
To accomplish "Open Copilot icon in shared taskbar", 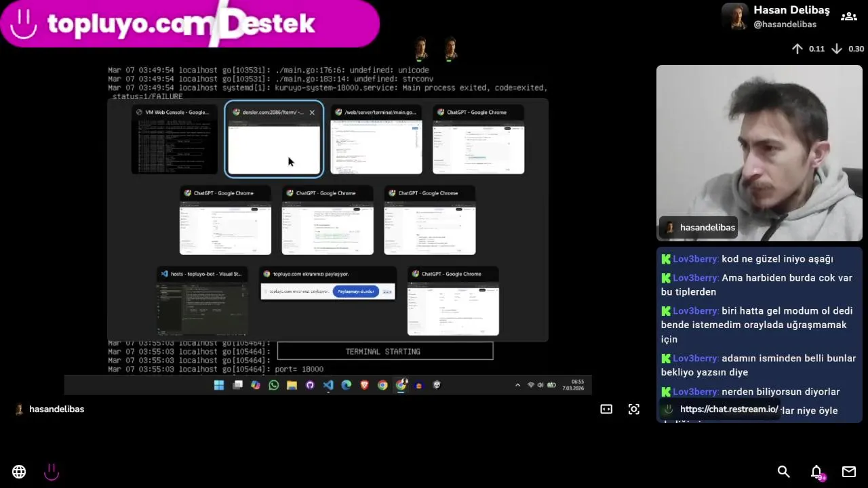I will [256, 385].
